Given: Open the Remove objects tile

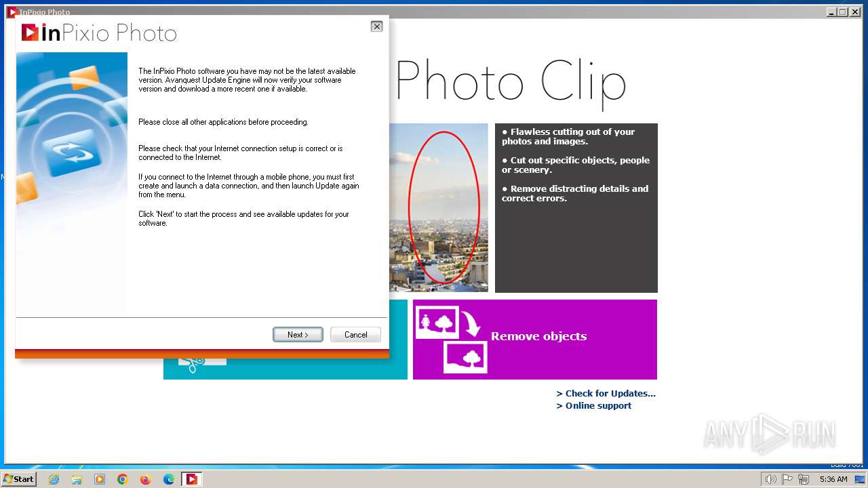Looking at the screenshot, I should tap(535, 340).
